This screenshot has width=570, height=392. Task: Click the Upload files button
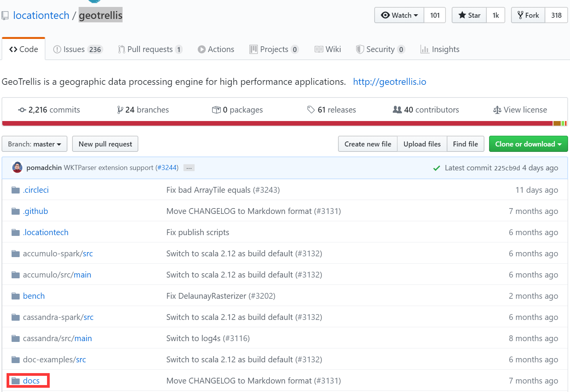click(422, 144)
